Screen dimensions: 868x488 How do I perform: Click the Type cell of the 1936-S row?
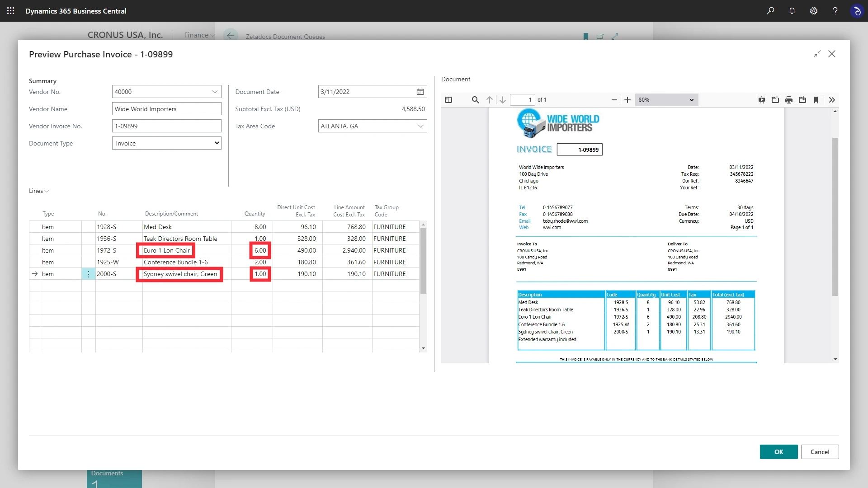coord(61,239)
